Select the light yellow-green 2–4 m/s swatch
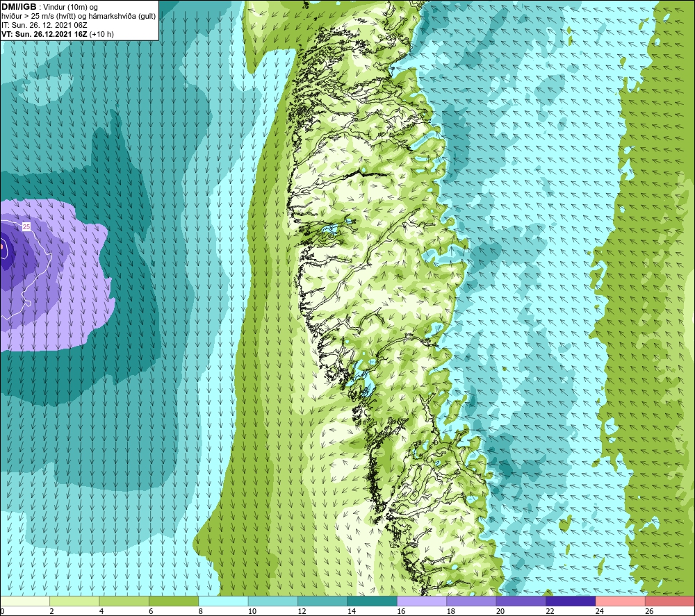This screenshot has height=616, width=695. point(74,601)
